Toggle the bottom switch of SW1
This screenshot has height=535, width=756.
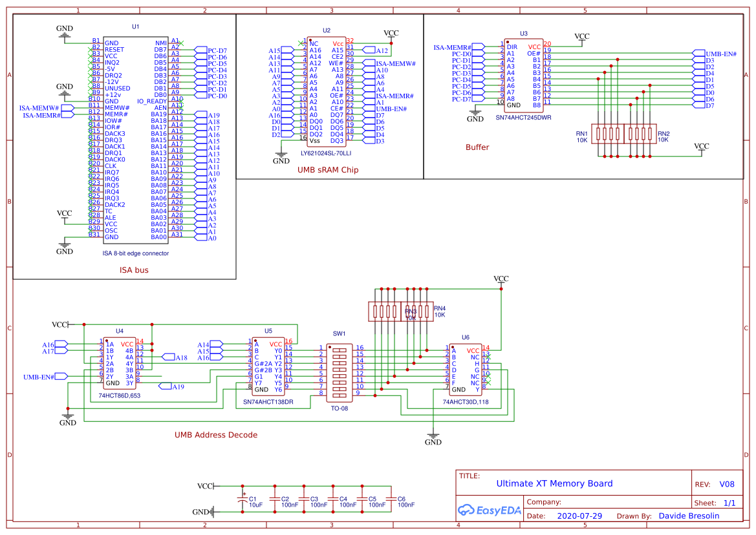click(x=340, y=395)
